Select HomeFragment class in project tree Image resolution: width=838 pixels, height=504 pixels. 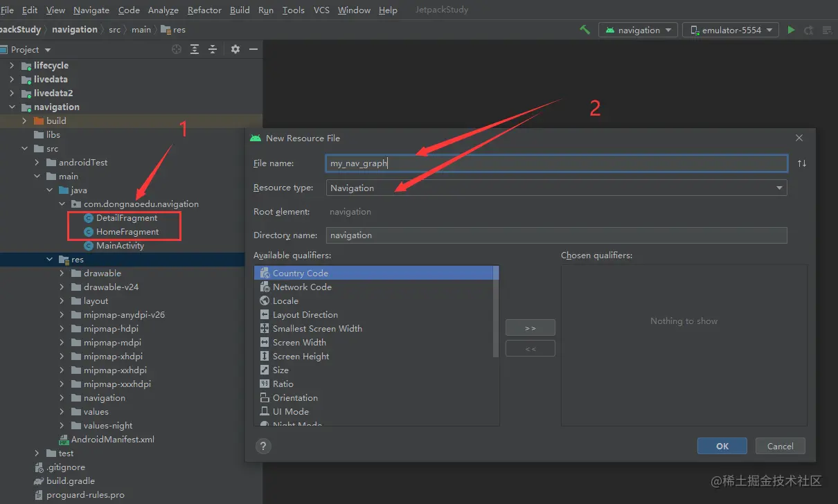[x=127, y=232]
